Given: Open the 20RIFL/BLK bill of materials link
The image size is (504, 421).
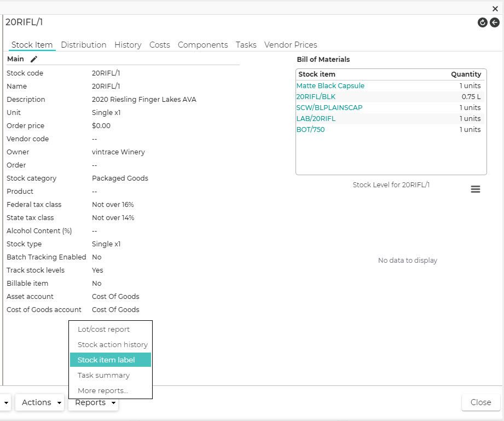Looking at the screenshot, I should 316,97.
